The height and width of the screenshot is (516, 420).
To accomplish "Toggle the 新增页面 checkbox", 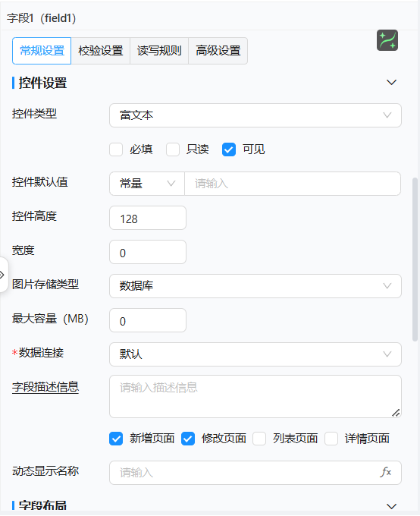I will click(x=116, y=439).
